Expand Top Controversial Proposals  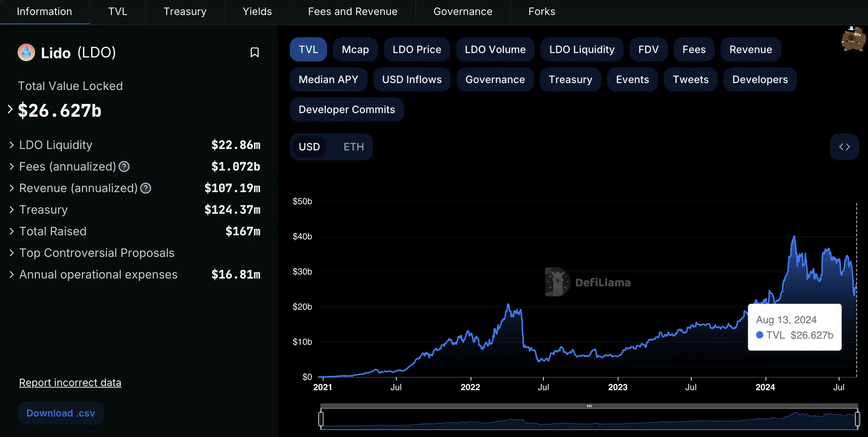coord(11,253)
